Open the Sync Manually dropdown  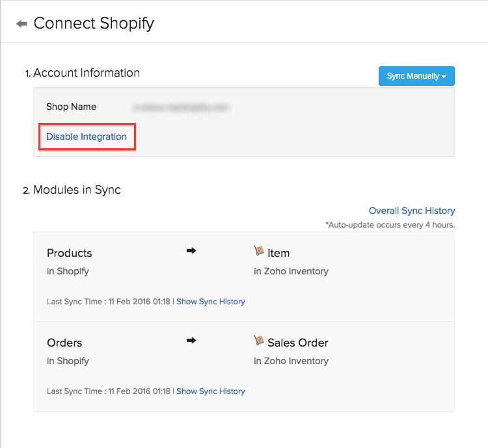coord(416,76)
